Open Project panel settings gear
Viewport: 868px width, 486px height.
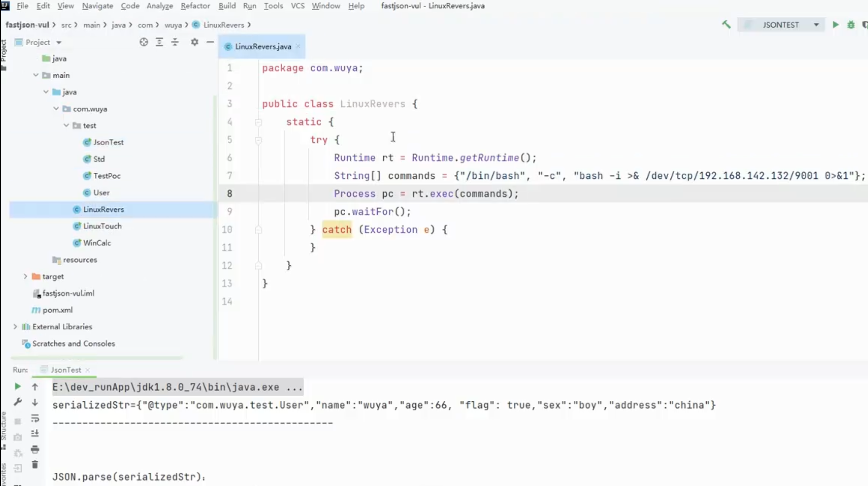195,42
